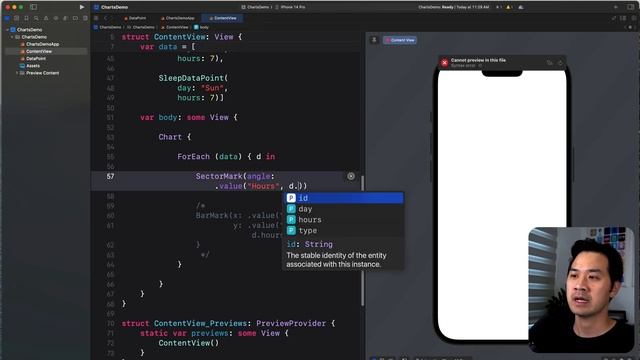This screenshot has width=640, height=360.
Task: Open the adjust editor options menu
Action: point(623,18)
